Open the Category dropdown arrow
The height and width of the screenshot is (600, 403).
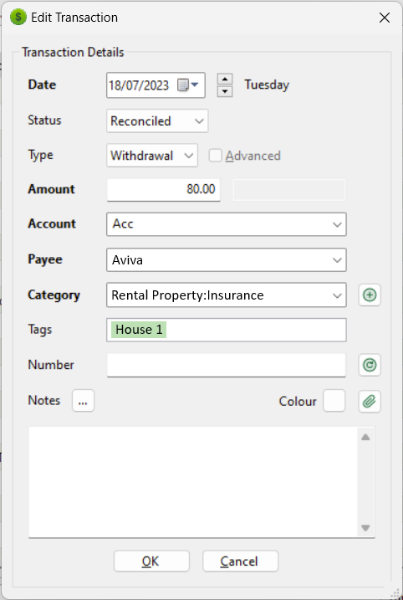tap(337, 295)
